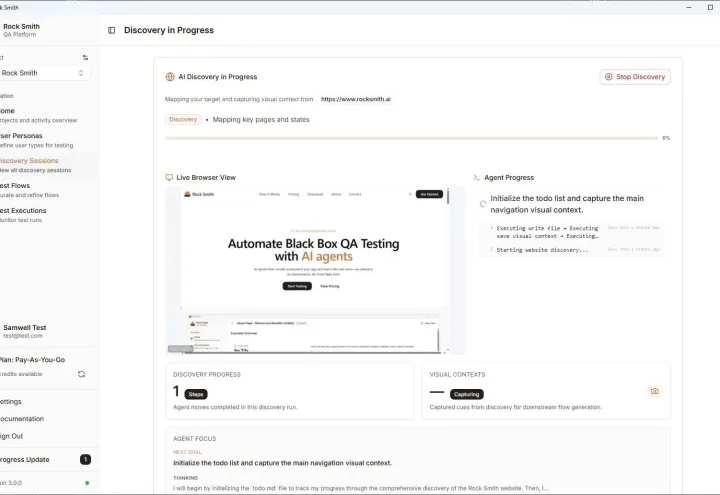This screenshot has width=720, height=495.
Task: Click the Samwell Test user profile
Action: point(25,331)
